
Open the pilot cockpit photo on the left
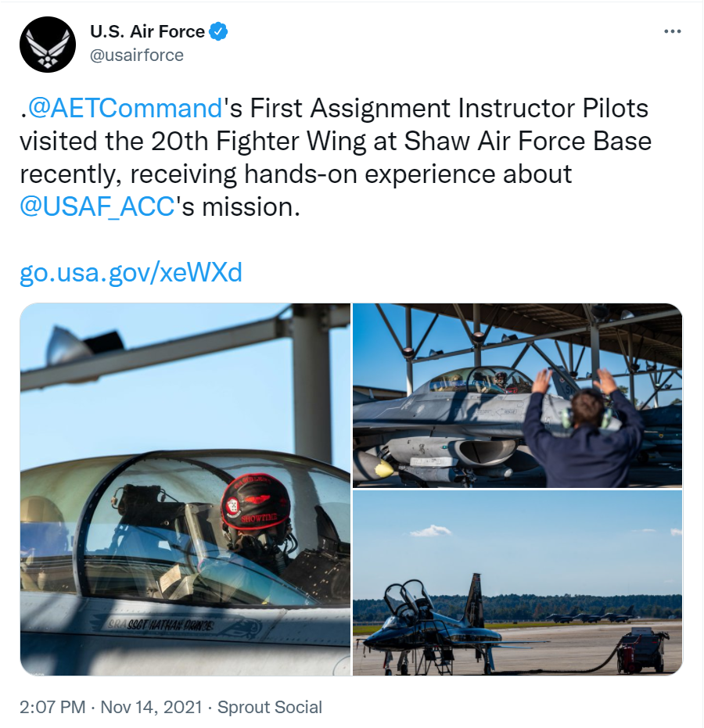pyautogui.click(x=185, y=489)
